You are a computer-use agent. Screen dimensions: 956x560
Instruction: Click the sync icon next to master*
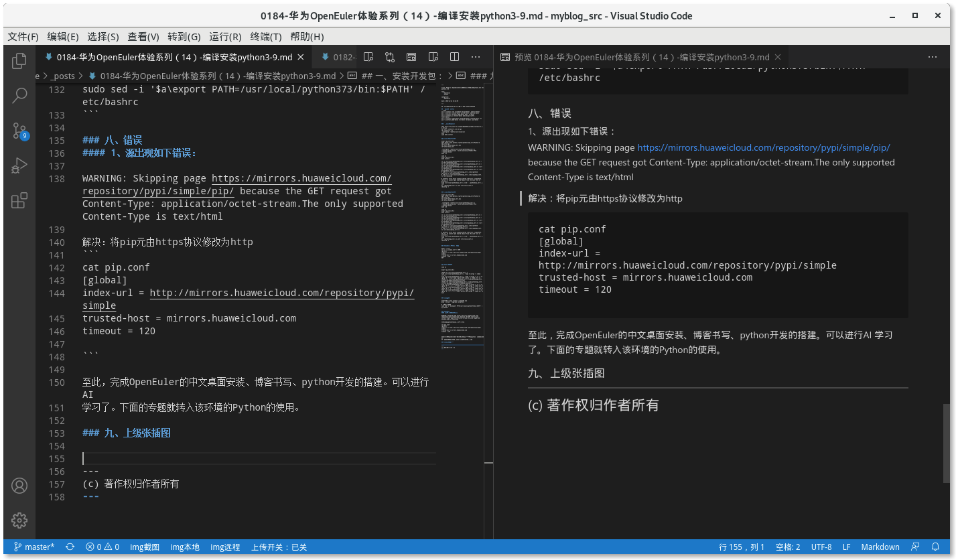[x=70, y=547]
